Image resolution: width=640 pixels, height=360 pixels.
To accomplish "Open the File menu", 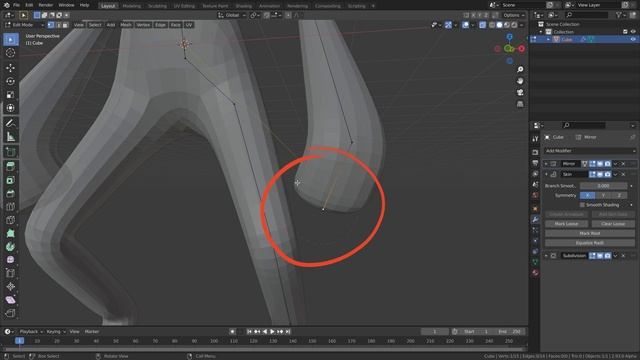I will coord(16,5).
